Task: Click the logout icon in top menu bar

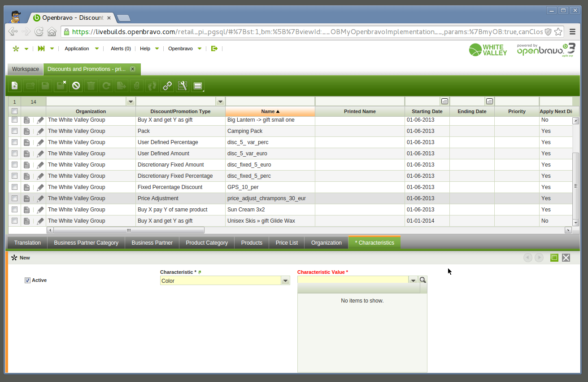Action: 214,48
